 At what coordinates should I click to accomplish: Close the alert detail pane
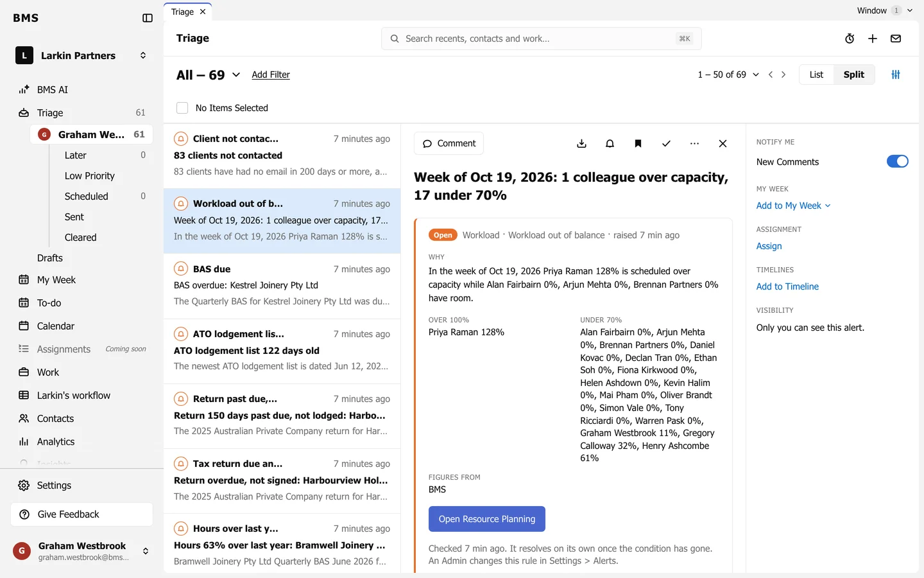click(x=723, y=143)
